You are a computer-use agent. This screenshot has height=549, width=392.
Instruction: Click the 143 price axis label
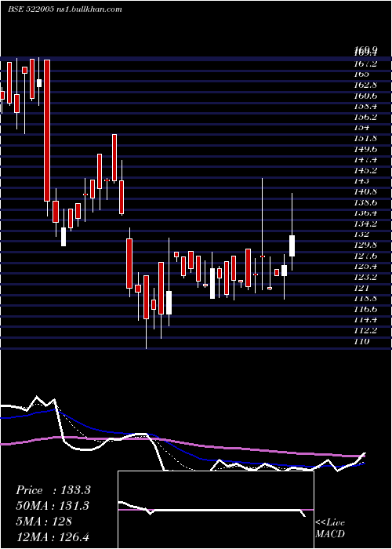(361, 181)
